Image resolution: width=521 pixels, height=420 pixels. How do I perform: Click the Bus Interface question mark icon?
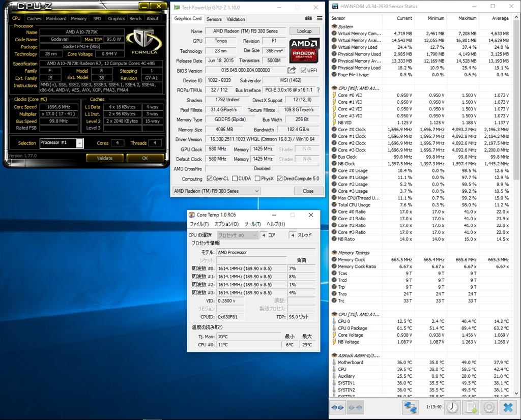pyautogui.click(x=319, y=90)
